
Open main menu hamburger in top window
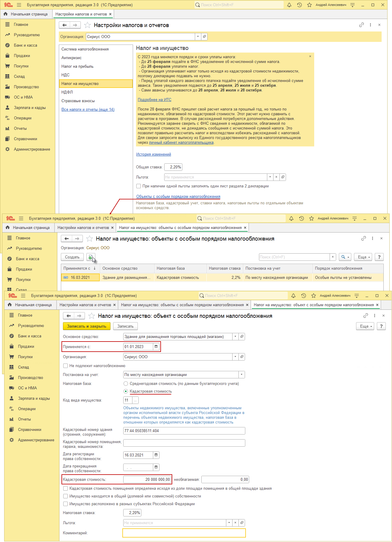(x=19, y=5)
